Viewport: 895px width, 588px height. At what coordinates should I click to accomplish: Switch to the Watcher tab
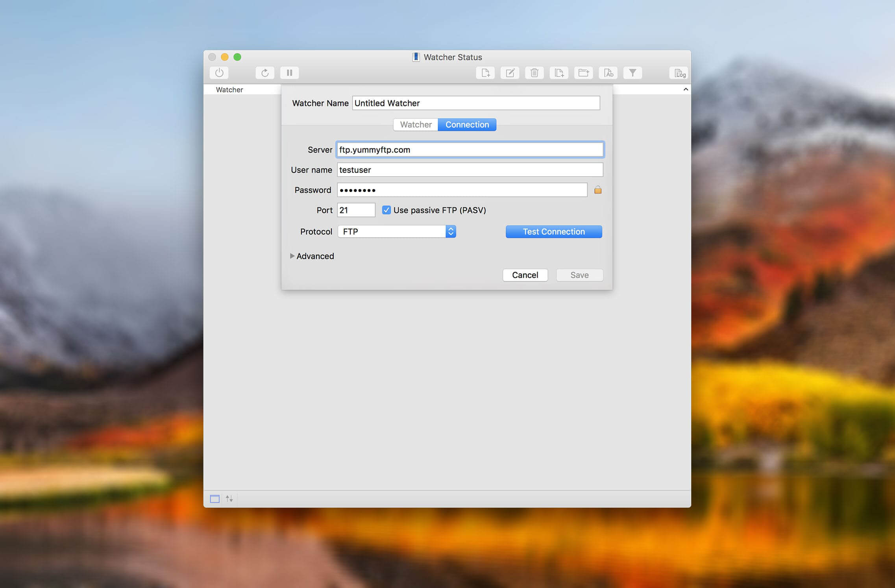(x=416, y=125)
